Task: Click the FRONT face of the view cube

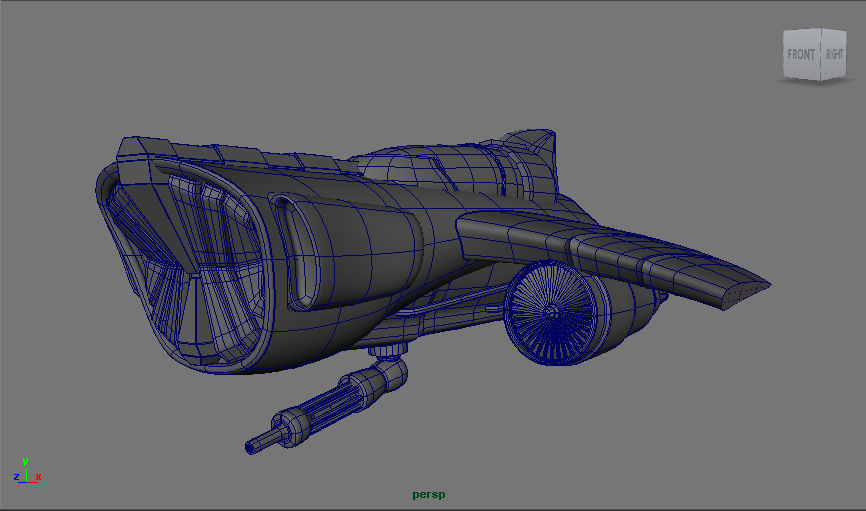Action: pyautogui.click(x=801, y=54)
